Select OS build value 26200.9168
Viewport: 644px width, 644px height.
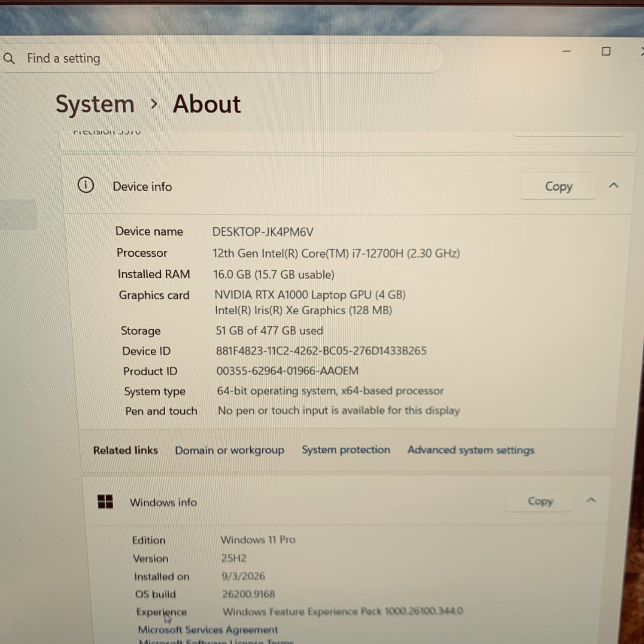pyautogui.click(x=249, y=594)
